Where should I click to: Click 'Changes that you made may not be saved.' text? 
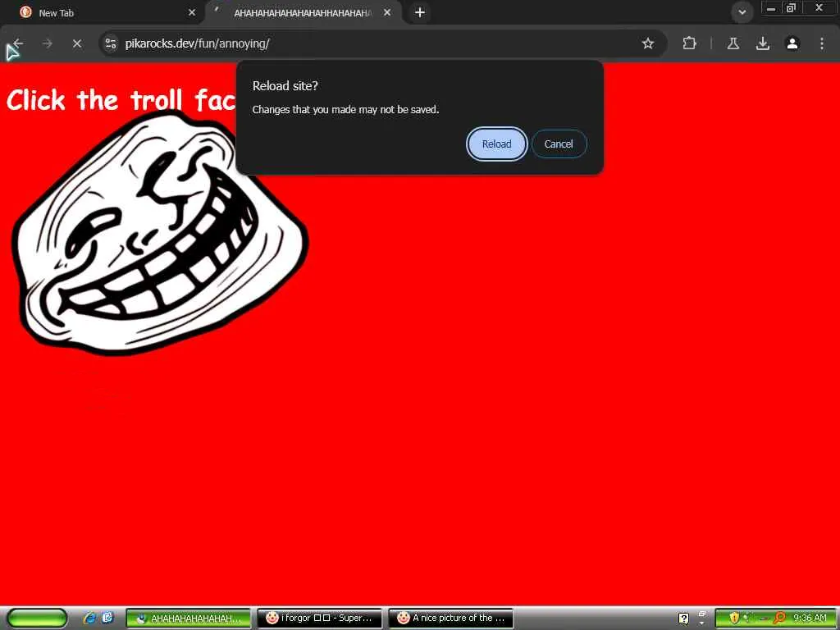point(345,110)
